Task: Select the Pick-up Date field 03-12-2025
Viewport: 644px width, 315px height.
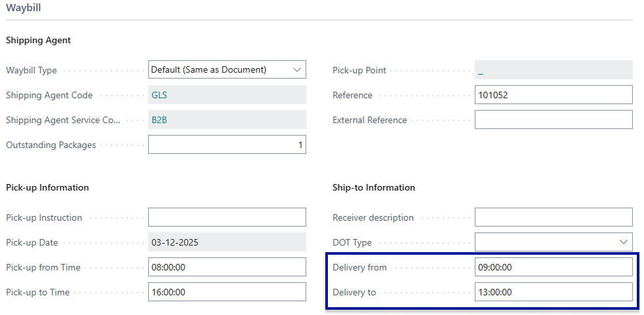Action: coord(226,242)
